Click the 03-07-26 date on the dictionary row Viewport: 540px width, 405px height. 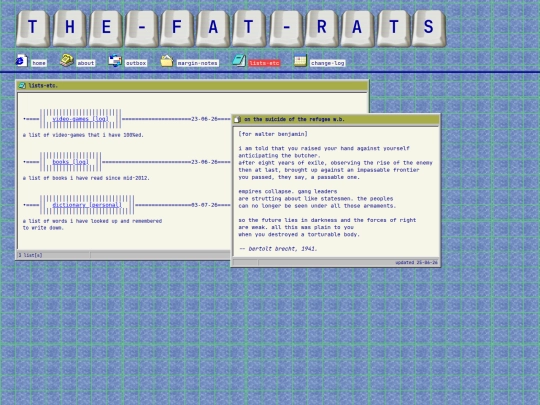pyautogui.click(x=205, y=205)
